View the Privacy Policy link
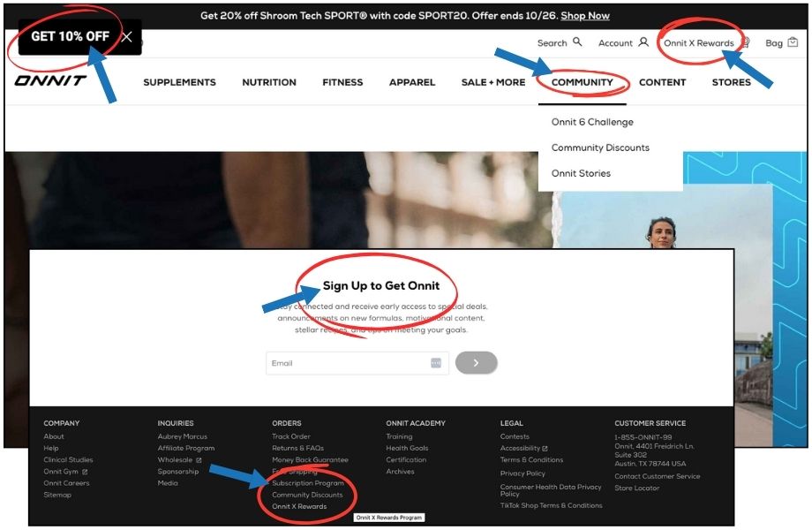This screenshot has height=530, width=812. point(523,472)
